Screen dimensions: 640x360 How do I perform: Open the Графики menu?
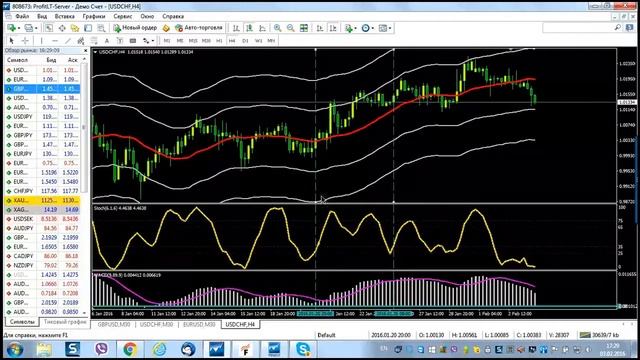pos(94,16)
